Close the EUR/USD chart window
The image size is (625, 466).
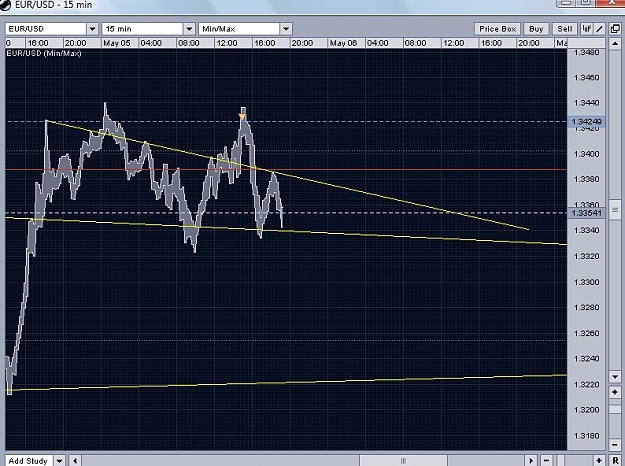[x=611, y=3]
